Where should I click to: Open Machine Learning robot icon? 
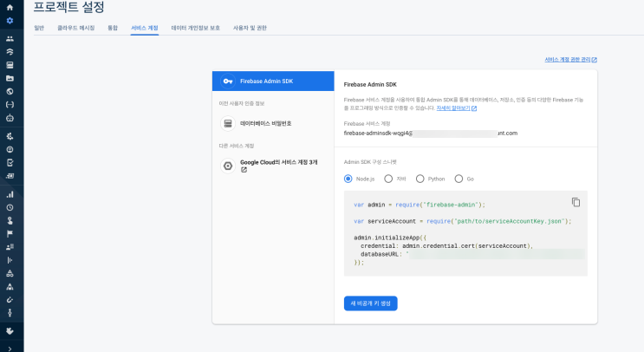(10, 118)
